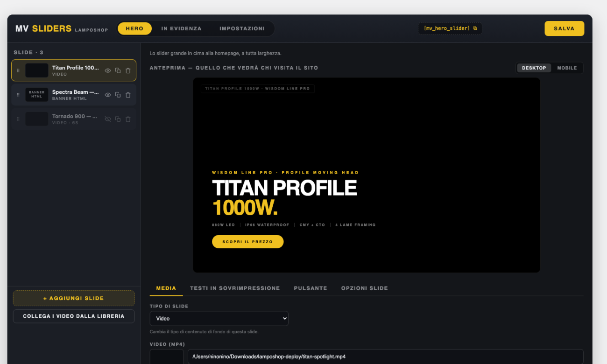This screenshot has width=607, height=364.
Task: Click the IP66 WATERPROOF spec text
Action: click(268, 225)
